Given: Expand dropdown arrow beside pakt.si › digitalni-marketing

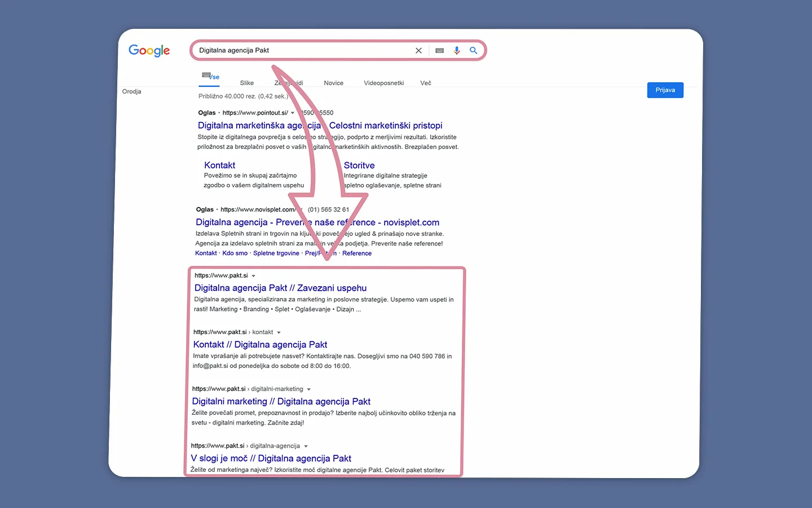Looking at the screenshot, I should click(309, 389).
